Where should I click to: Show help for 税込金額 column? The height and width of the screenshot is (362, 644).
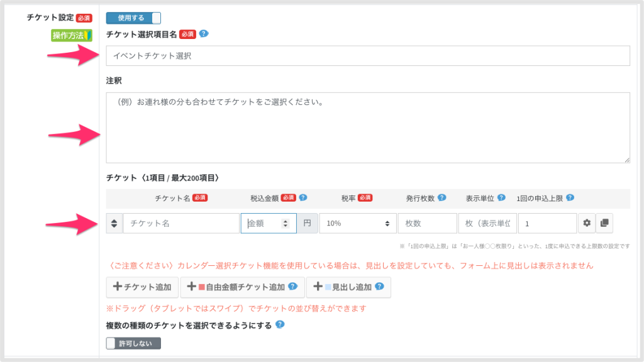303,198
